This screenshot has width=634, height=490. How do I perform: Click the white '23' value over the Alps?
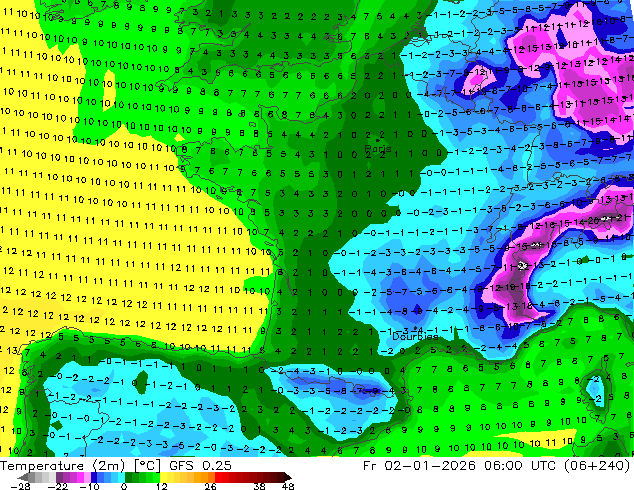523,266
